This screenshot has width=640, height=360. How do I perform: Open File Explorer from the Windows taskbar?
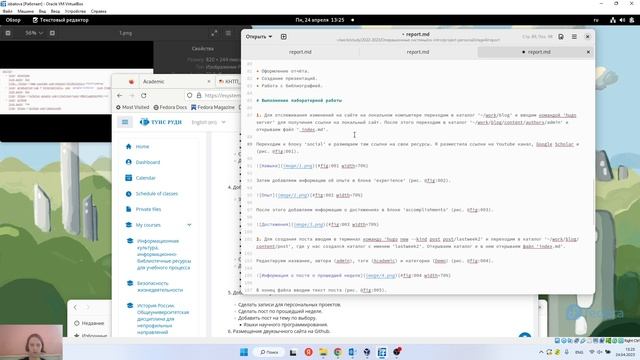[323, 352]
